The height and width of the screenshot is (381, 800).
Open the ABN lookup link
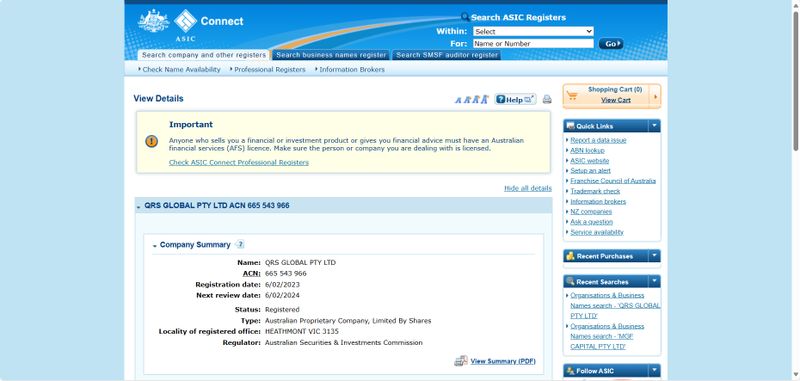(587, 150)
